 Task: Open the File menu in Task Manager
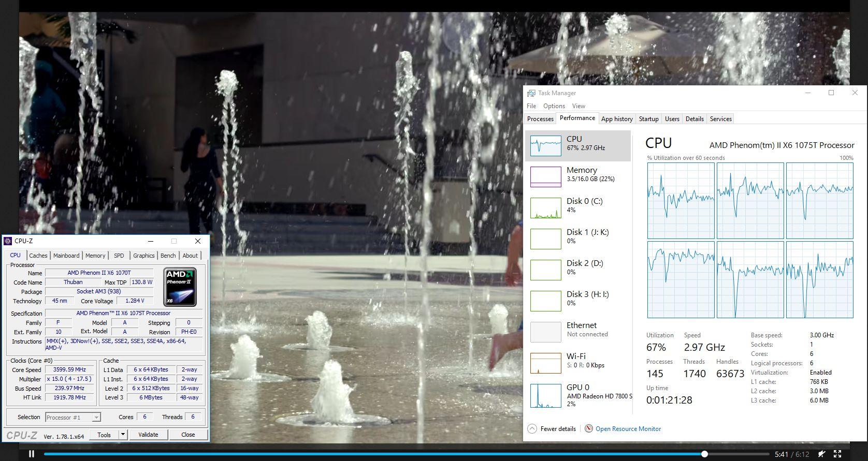pos(531,106)
